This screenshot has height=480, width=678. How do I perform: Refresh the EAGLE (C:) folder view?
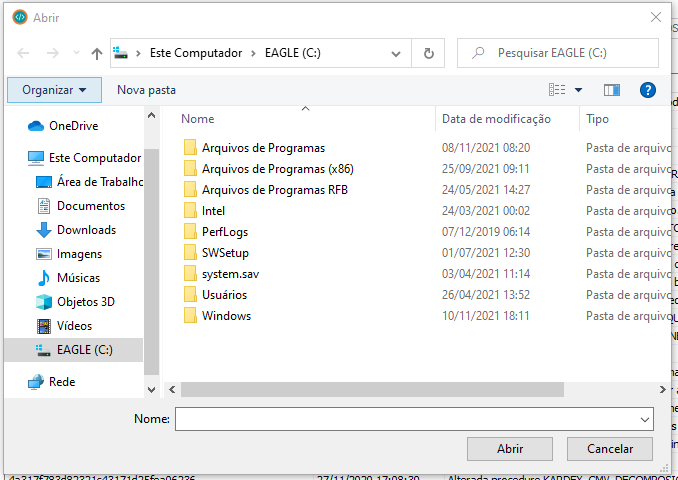(x=429, y=53)
